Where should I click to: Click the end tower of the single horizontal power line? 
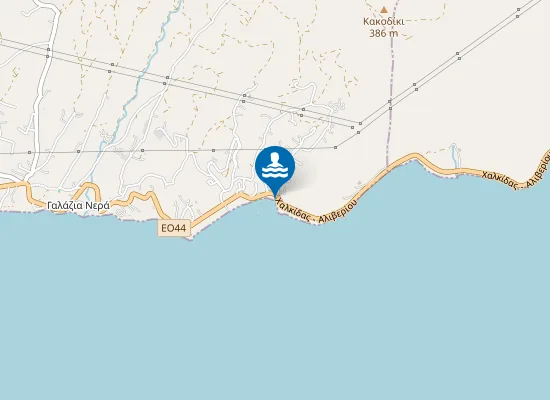pos(336,147)
